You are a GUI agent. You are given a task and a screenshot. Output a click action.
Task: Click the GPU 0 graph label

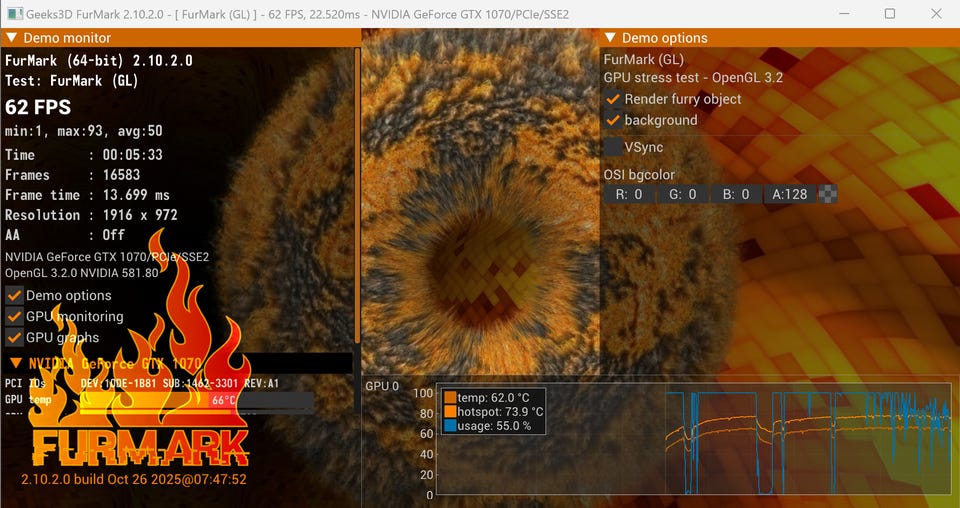click(382, 386)
